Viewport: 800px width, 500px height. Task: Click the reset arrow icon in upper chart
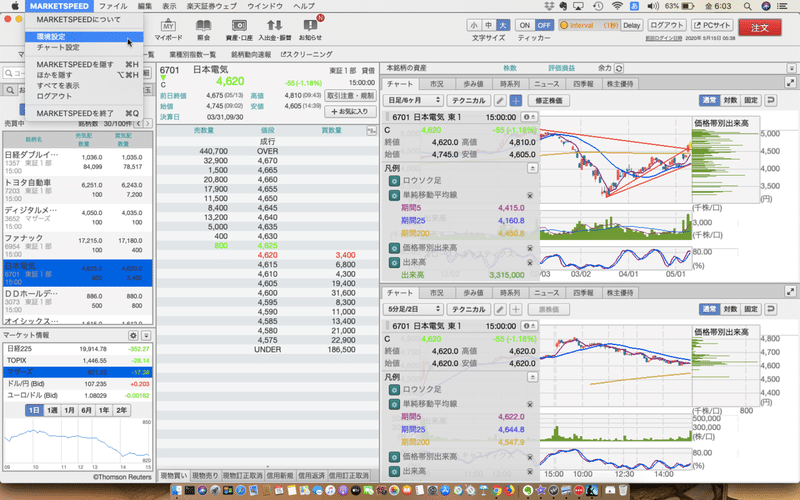770,101
